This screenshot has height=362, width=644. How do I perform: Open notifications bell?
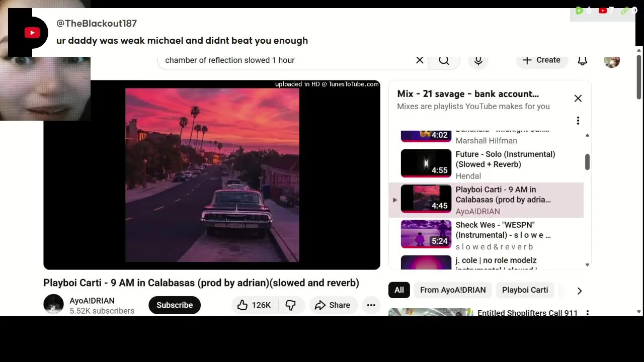(582, 60)
